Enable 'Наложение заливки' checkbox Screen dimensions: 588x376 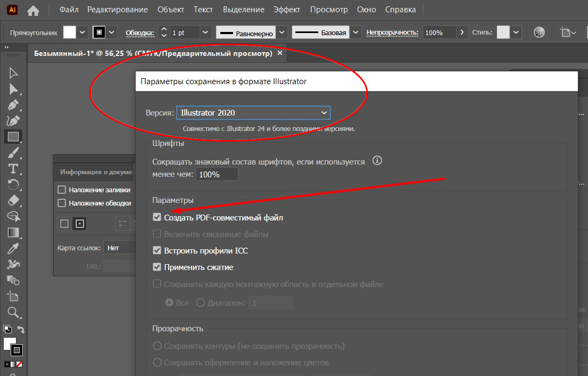click(62, 190)
